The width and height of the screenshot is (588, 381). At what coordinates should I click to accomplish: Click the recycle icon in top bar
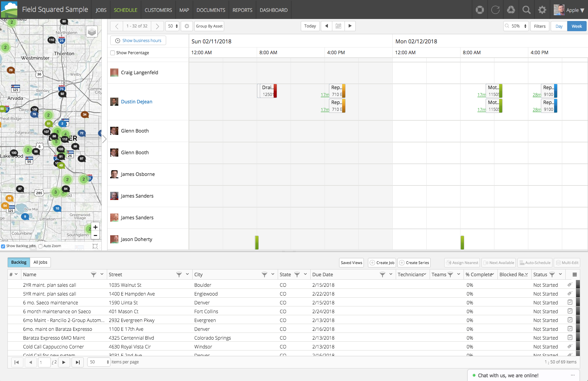[x=511, y=10]
